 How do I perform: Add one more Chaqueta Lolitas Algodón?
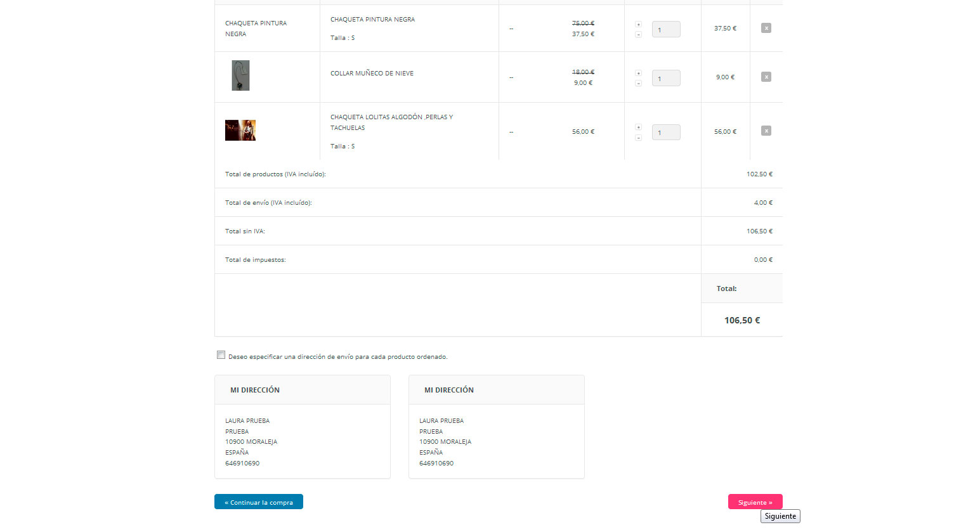click(638, 127)
